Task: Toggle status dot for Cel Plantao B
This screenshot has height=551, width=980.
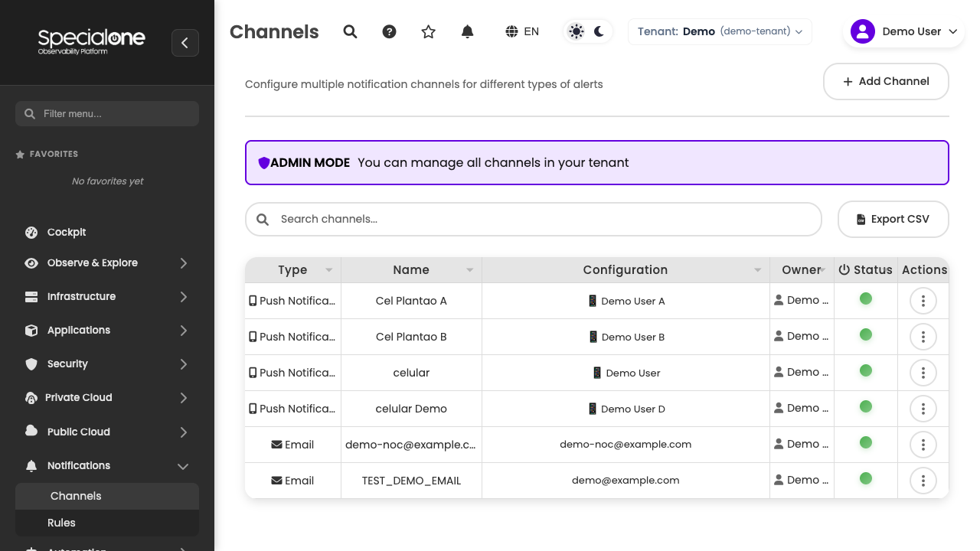Action: (x=866, y=334)
